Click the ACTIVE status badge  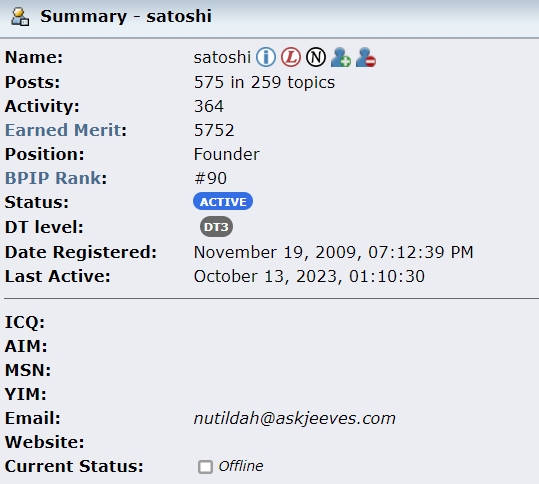click(223, 201)
